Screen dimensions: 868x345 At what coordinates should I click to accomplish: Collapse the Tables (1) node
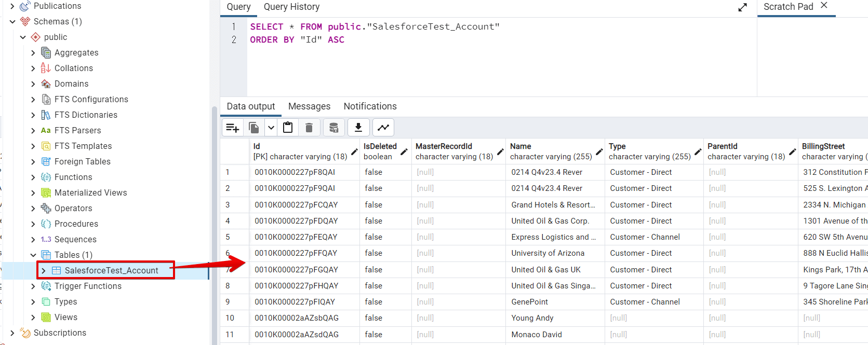point(33,255)
